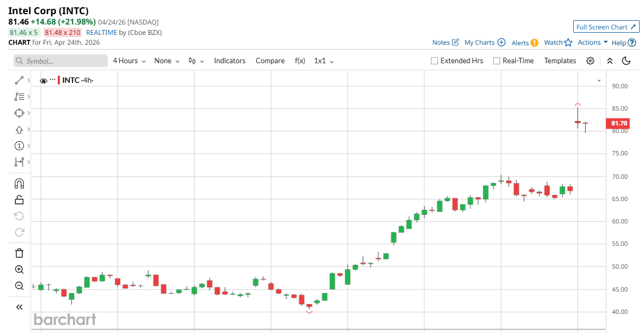The image size is (644, 333).
Task: Open the Fibonacci retracement tools group
Action: tap(19, 97)
